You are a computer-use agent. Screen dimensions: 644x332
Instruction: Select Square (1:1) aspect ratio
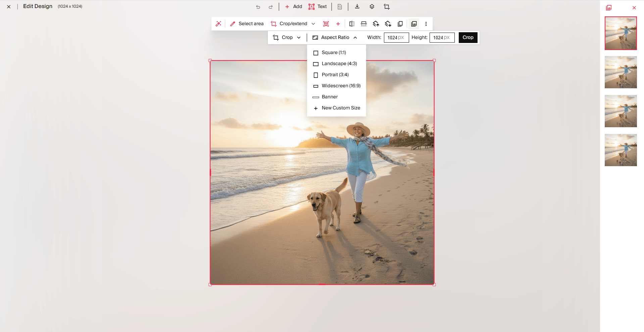coord(334,52)
